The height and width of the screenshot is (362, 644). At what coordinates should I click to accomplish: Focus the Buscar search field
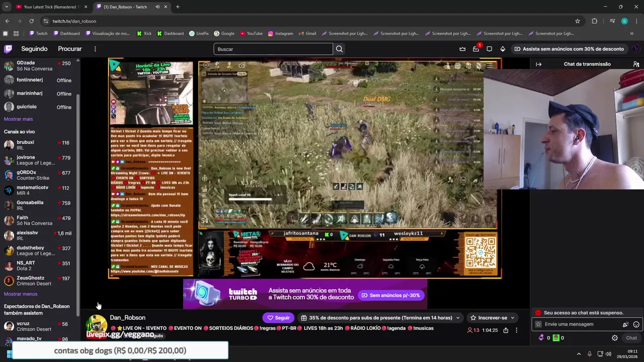273,49
